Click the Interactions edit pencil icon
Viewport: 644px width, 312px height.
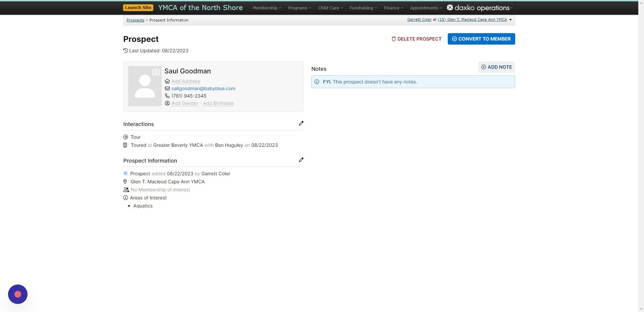[301, 123]
